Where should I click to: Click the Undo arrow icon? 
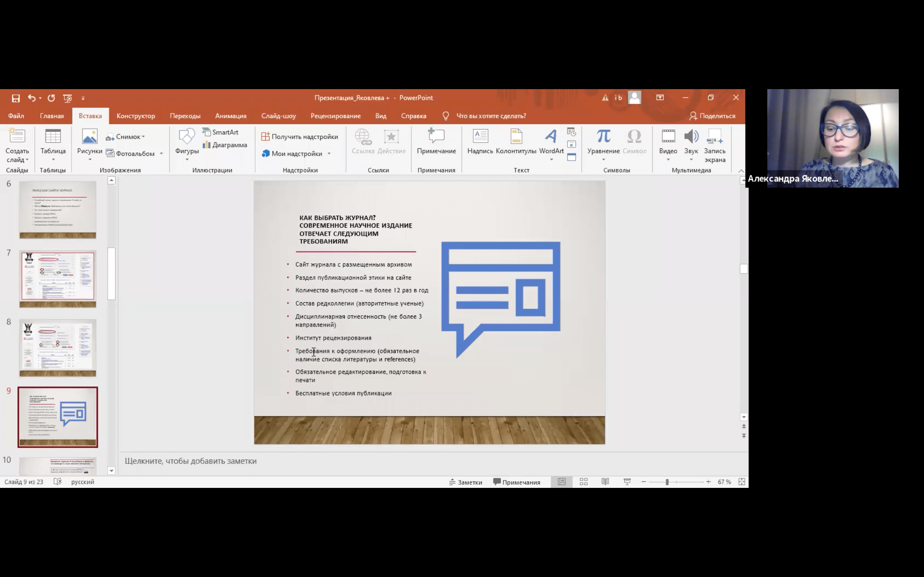pyautogui.click(x=31, y=98)
